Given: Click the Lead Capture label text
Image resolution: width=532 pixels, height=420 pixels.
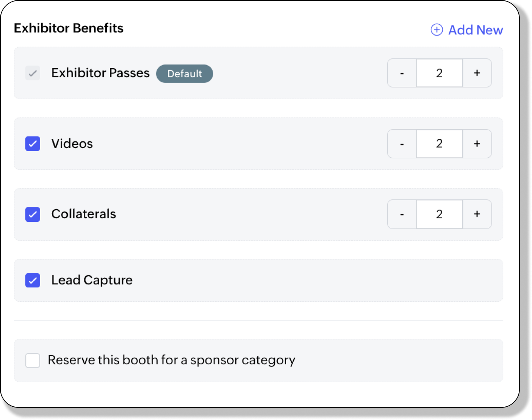Looking at the screenshot, I should tap(92, 280).
